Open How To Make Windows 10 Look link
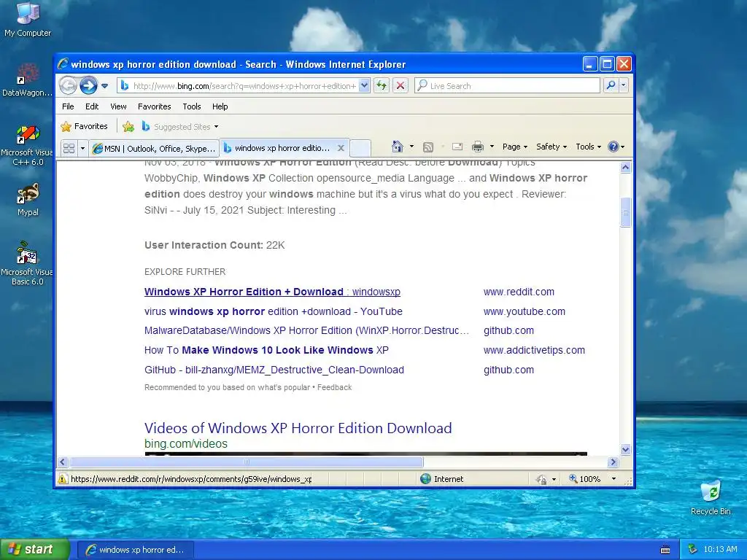This screenshot has height=560, width=747. click(266, 350)
